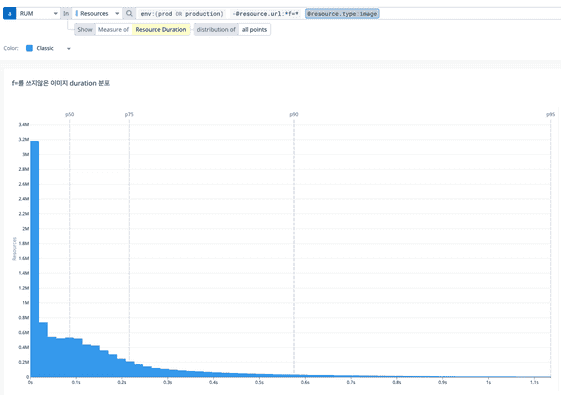Click the blue query letter 'a' badge
The width and height of the screenshot is (561, 395).
click(10, 14)
